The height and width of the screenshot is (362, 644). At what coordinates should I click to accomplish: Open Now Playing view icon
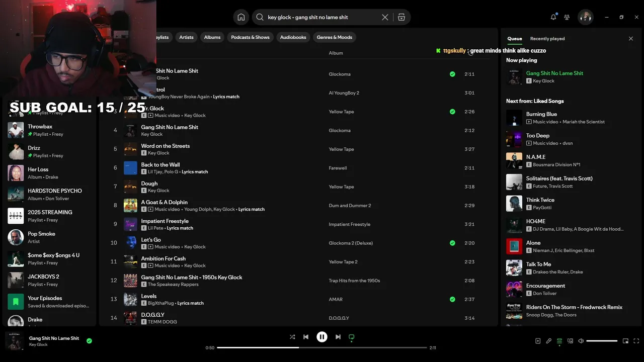538,341
